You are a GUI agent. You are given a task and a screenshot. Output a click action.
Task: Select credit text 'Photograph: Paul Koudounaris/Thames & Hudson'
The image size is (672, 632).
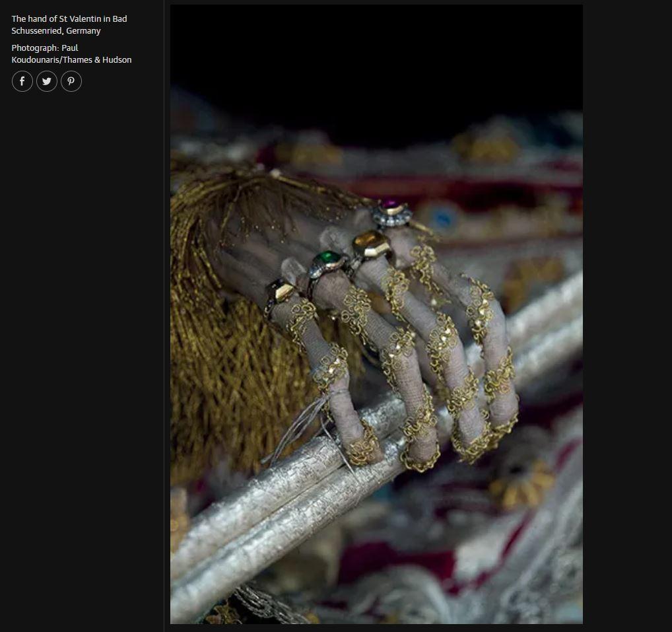[x=71, y=54]
